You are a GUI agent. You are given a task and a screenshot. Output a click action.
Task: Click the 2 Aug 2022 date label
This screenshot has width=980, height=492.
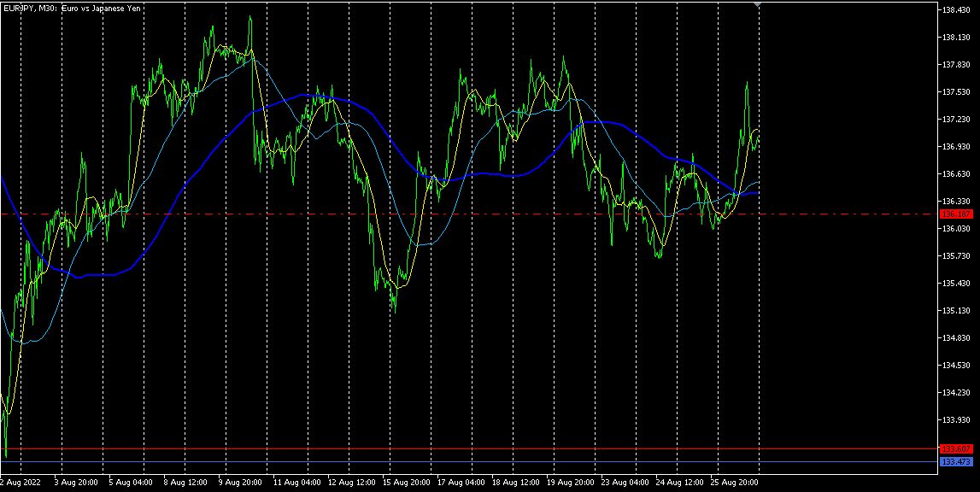pos(21,483)
